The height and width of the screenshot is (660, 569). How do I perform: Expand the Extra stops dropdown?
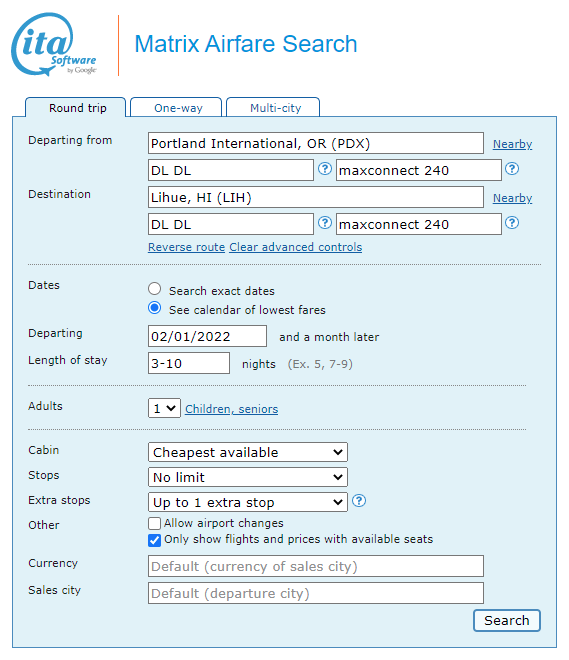247,502
